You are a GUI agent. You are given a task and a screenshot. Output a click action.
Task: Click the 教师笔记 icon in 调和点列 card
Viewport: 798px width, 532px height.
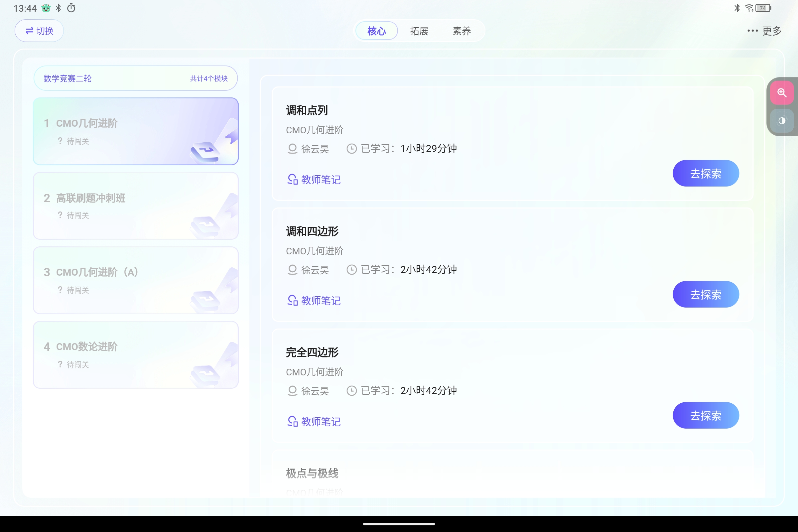pyautogui.click(x=293, y=180)
